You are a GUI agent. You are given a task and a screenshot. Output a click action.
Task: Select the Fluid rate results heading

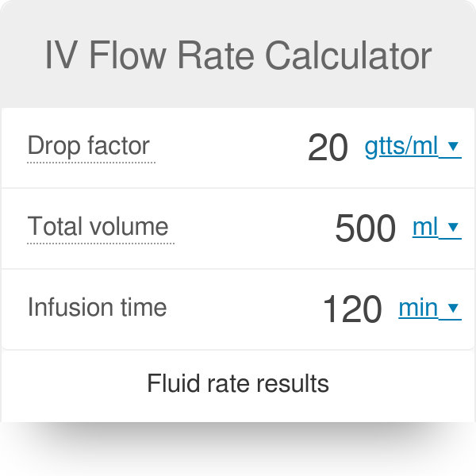(238, 383)
